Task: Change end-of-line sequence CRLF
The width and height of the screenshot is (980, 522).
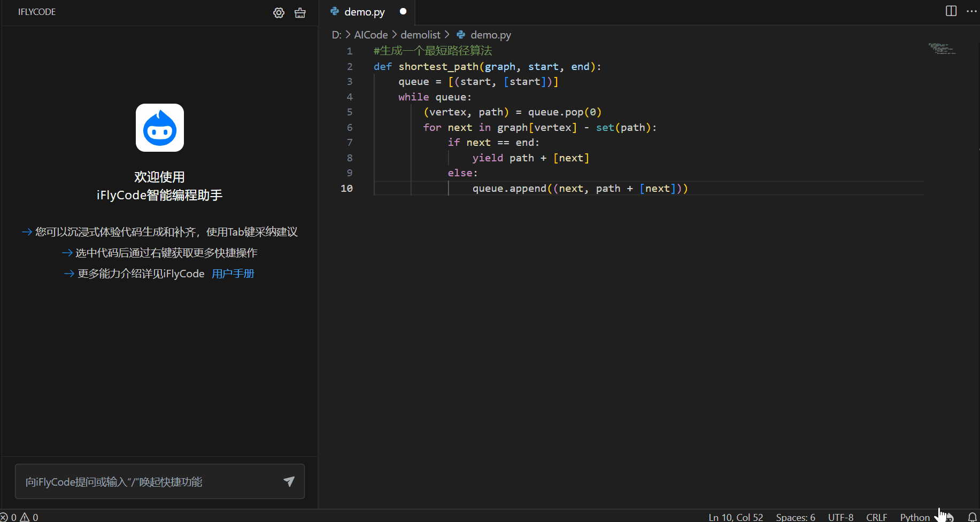Action: coord(877,517)
